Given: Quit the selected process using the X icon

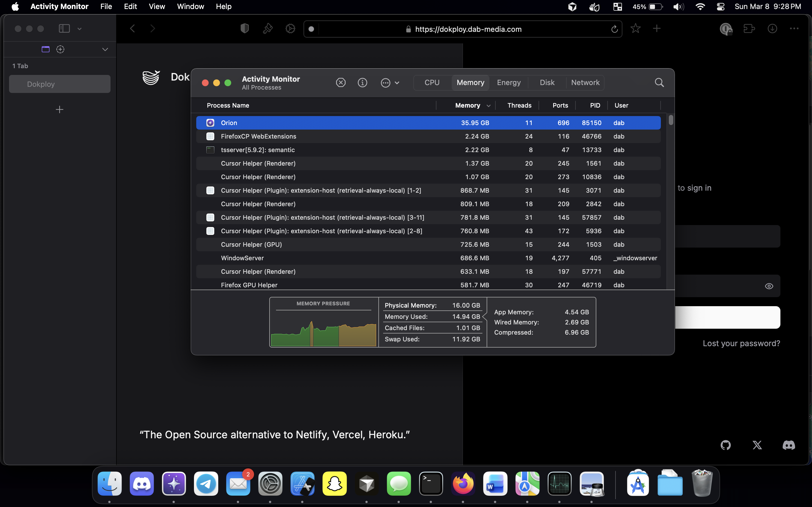Looking at the screenshot, I should point(340,83).
